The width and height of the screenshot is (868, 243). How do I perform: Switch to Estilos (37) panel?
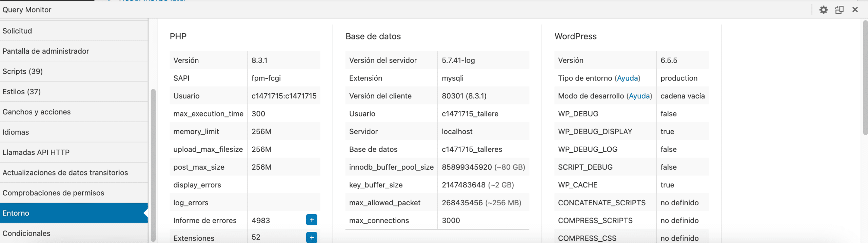[22, 92]
